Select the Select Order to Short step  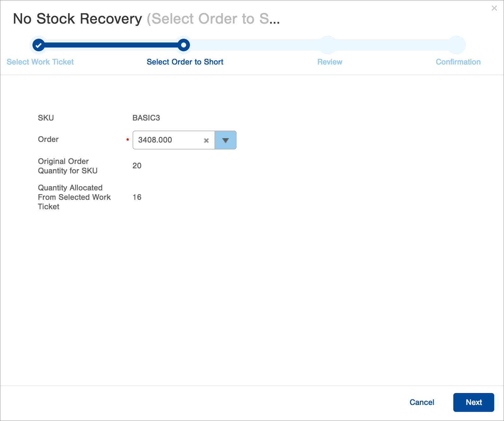point(185,62)
